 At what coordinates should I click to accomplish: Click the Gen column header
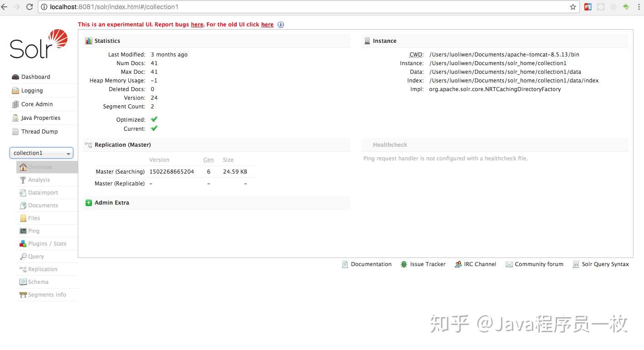[x=208, y=160]
